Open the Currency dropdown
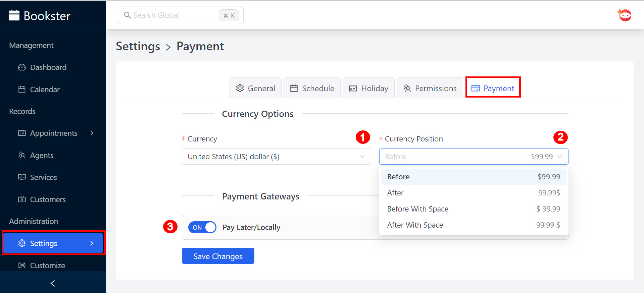This screenshot has width=644, height=293. pyautogui.click(x=276, y=157)
